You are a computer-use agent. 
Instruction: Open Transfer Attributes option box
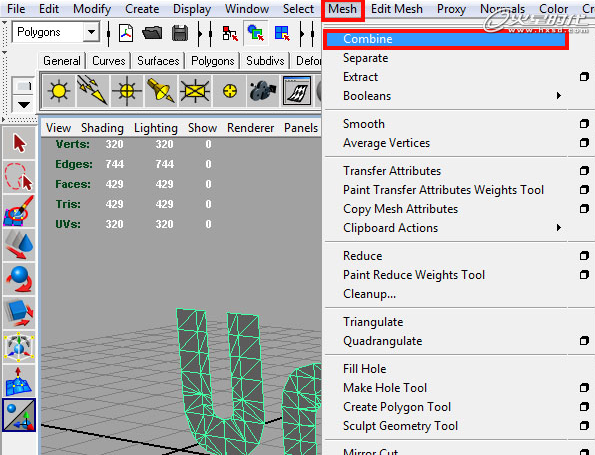[584, 171]
